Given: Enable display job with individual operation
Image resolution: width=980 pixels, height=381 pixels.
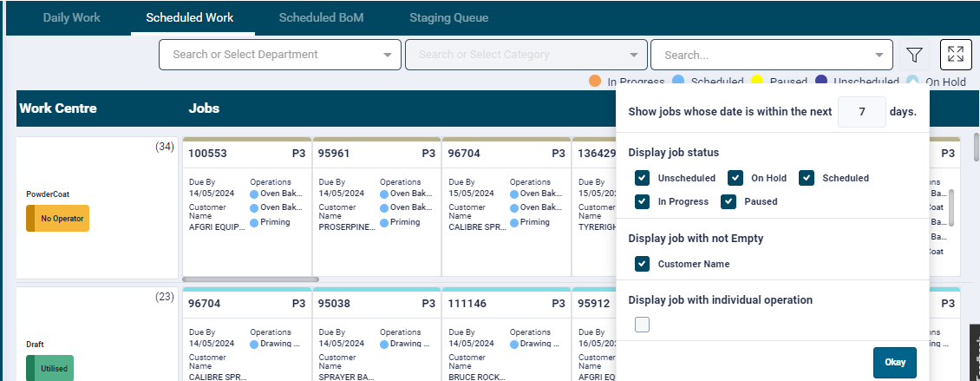Looking at the screenshot, I should (x=642, y=325).
